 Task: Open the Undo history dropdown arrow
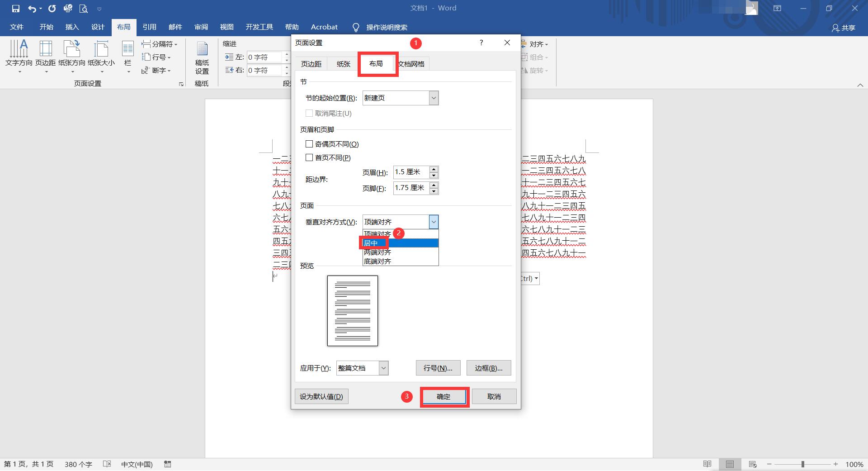41,9
